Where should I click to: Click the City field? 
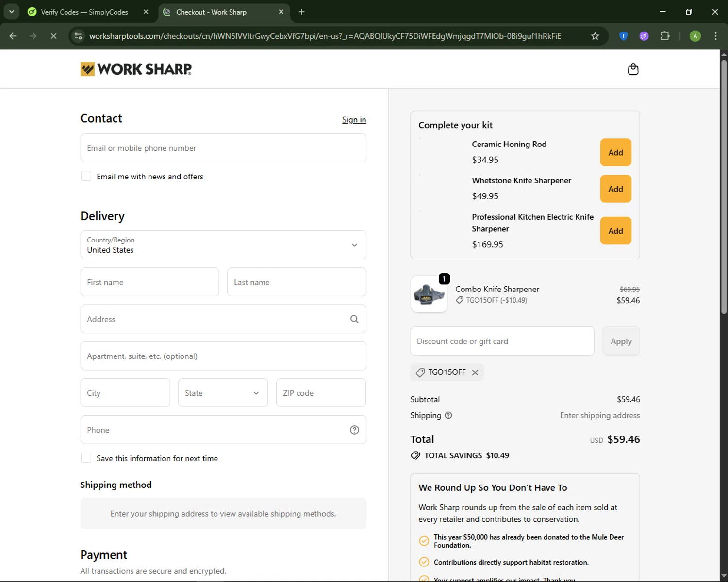point(125,393)
